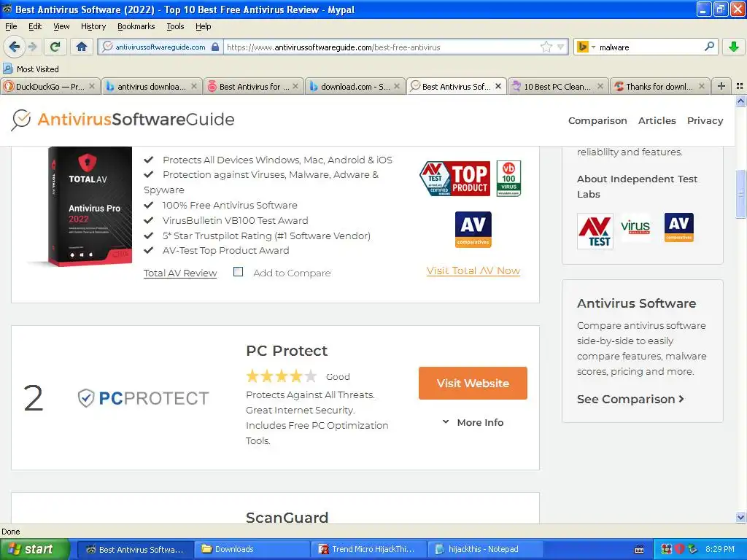Open the Home page icon
747x560 pixels.
click(82, 47)
